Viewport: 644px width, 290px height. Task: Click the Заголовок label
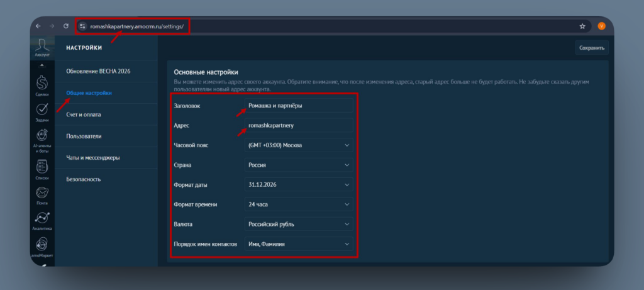(187, 106)
